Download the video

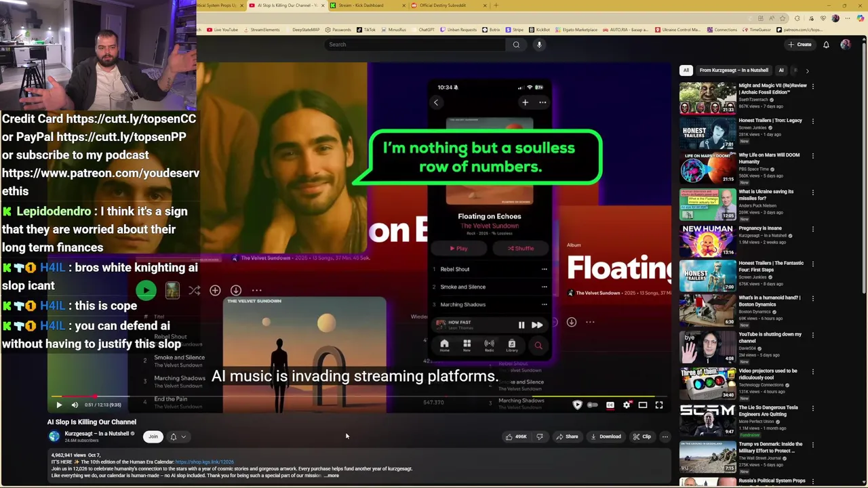pos(606,436)
